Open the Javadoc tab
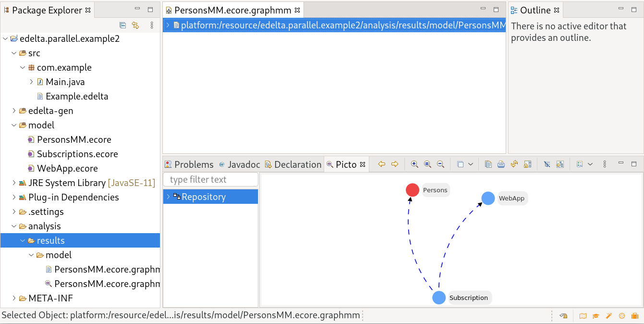 point(246,164)
